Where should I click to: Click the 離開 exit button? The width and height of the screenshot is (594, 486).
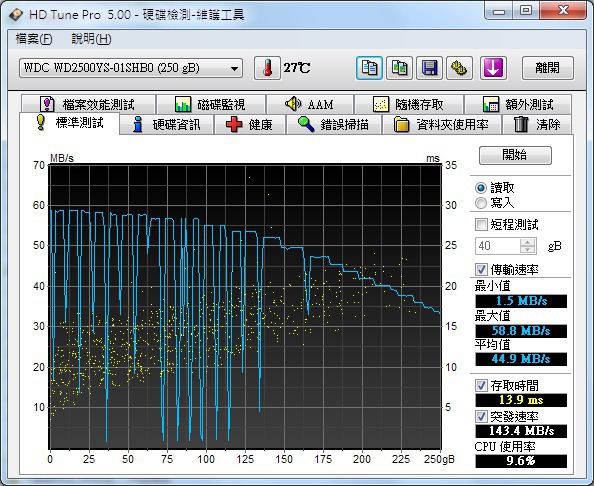(x=548, y=68)
